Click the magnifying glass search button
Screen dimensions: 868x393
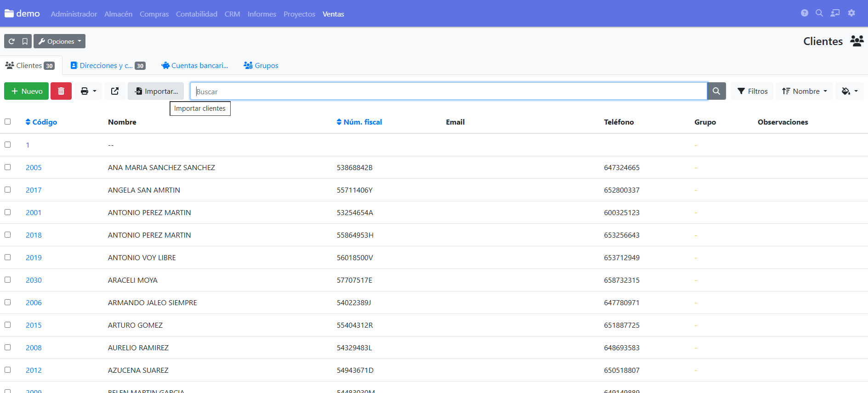coord(716,91)
